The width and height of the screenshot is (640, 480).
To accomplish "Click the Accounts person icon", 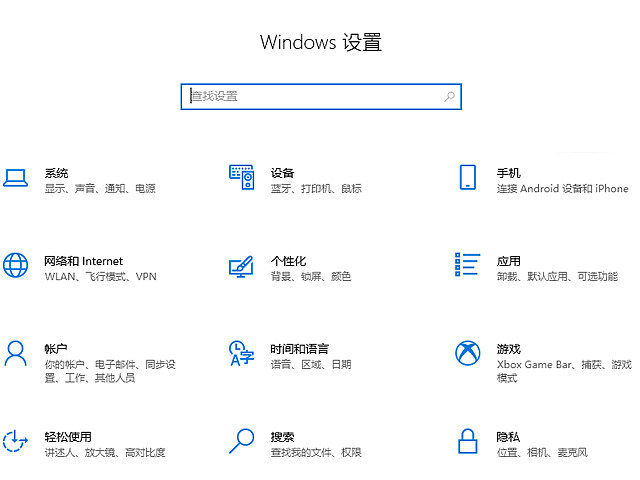I will coord(16,353).
